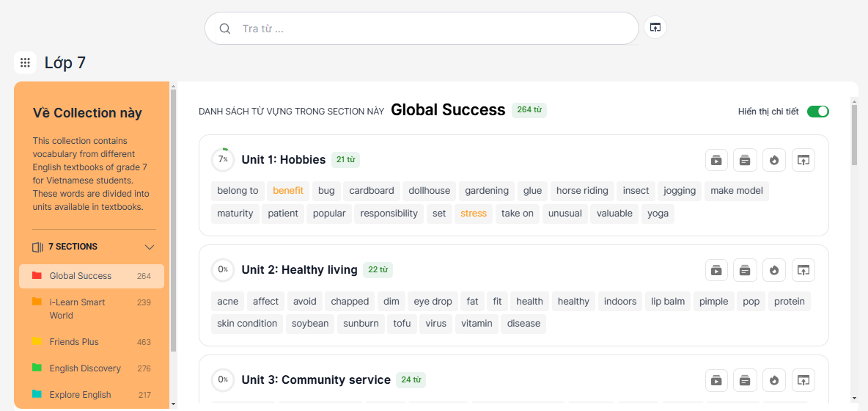This screenshot has height=411, width=868.
Task: Click the word chip "soybean" in Unit 2
Action: [x=310, y=324]
